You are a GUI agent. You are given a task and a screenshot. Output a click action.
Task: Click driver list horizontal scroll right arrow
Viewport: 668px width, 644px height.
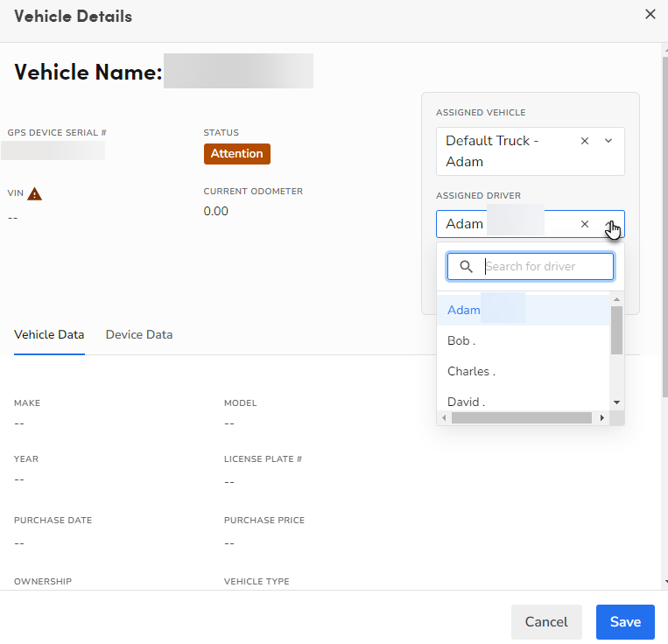click(x=602, y=418)
